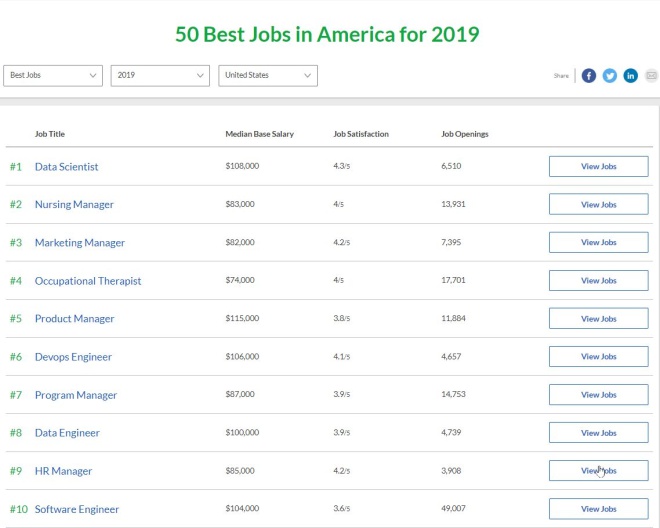Share the list on LinkedIn
Image resolution: width=660 pixels, height=528 pixels.
coord(631,76)
